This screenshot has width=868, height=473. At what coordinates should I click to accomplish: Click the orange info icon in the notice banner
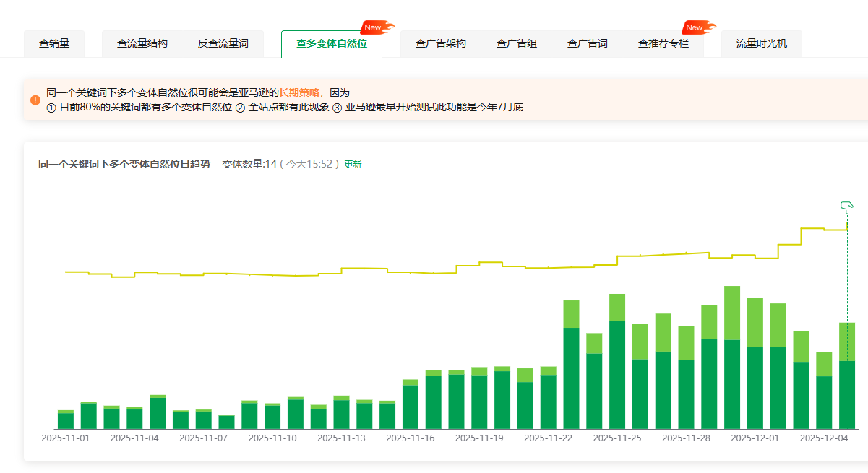pos(35,100)
